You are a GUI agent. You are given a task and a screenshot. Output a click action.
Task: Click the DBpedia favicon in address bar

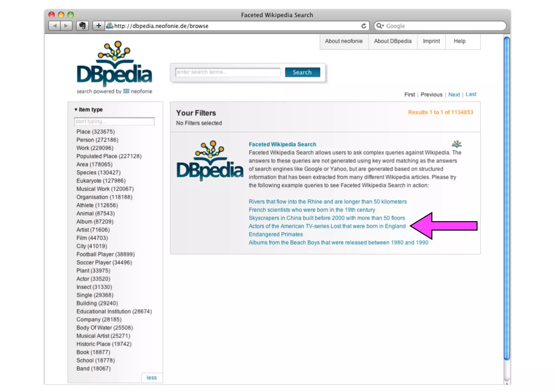click(x=109, y=26)
